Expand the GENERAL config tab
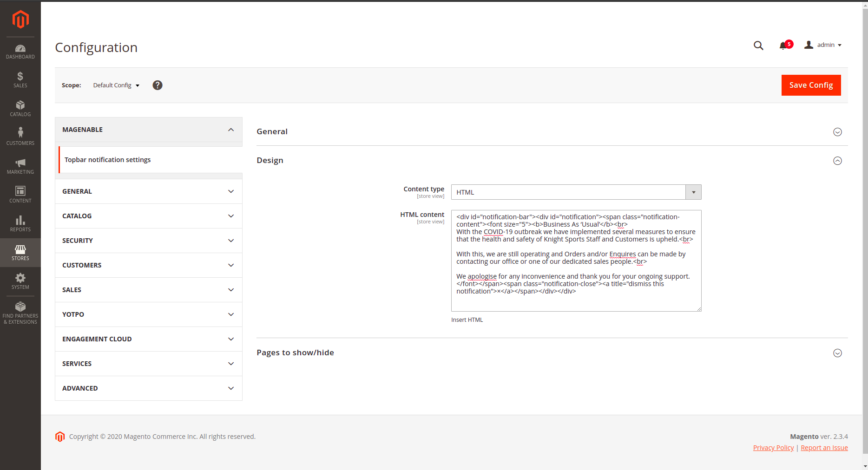 149,191
